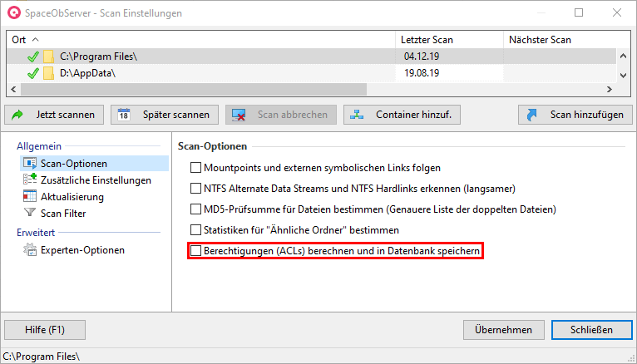This screenshot has height=364, width=637.
Task: Click the Später scannen button
Action: tap(165, 115)
